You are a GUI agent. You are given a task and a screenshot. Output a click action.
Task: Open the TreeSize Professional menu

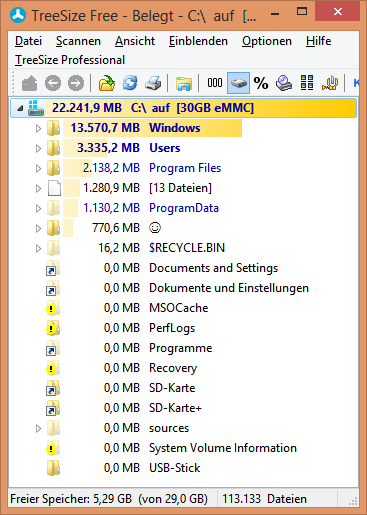(70, 60)
